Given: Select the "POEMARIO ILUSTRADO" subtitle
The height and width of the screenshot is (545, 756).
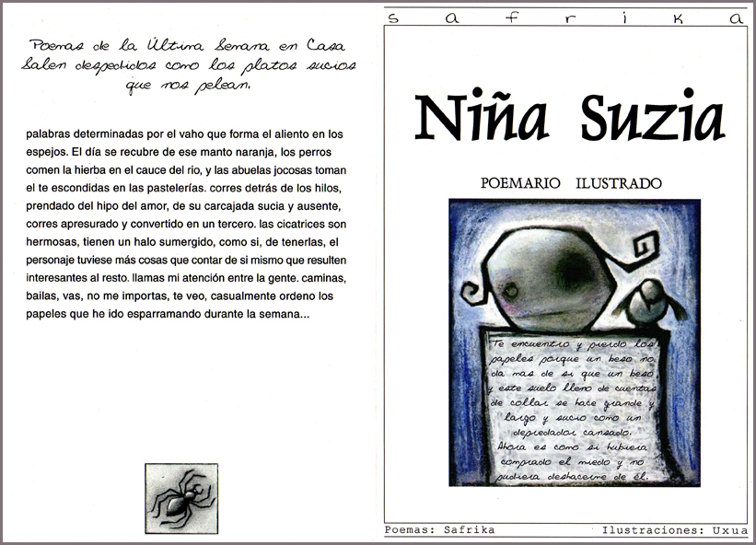Looking at the screenshot, I should pos(571,183).
